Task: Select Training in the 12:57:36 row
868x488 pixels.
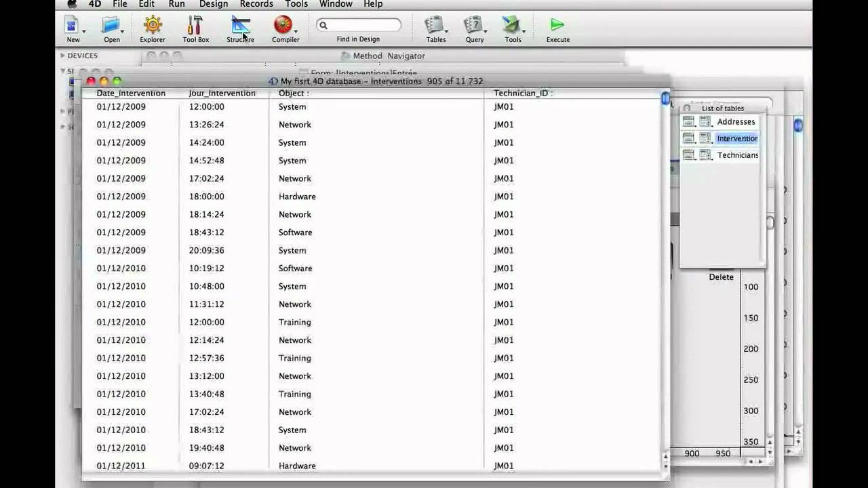Action: [294, 358]
